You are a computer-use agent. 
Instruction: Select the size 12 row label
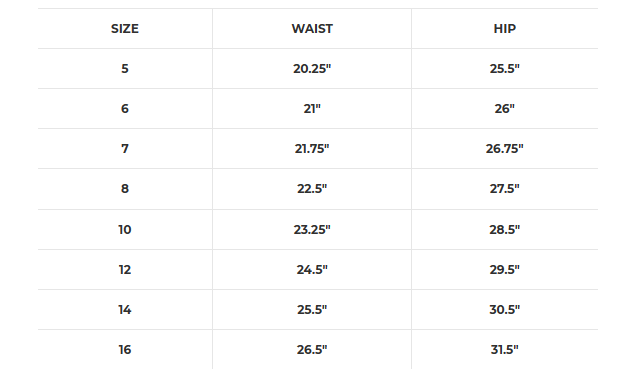coord(125,270)
